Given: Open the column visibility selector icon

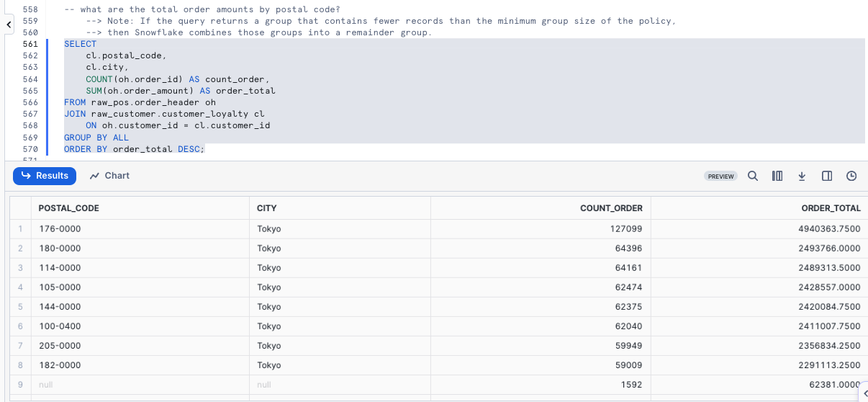Looking at the screenshot, I should click(x=777, y=176).
